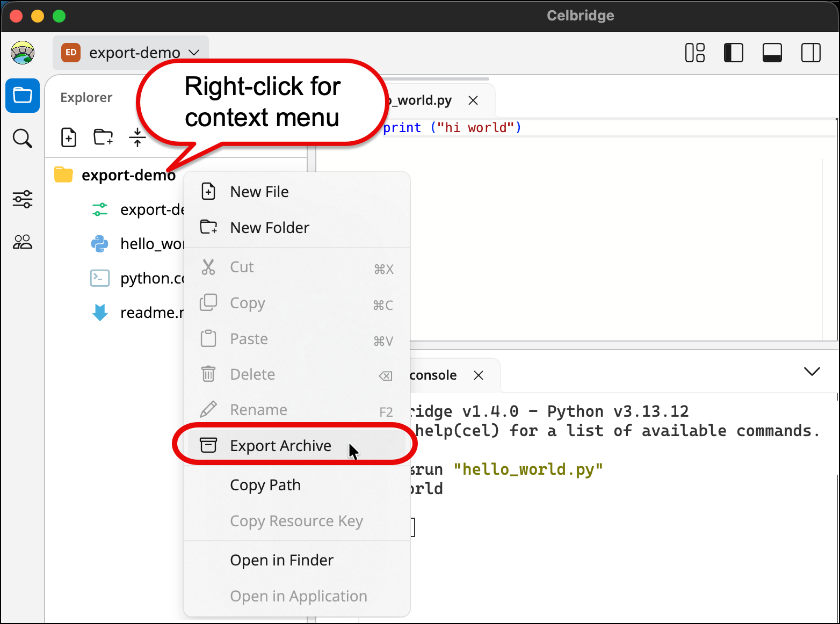Viewport: 840px width, 624px height.
Task: Click the Copy menu entry with ⌘C
Action: point(297,303)
